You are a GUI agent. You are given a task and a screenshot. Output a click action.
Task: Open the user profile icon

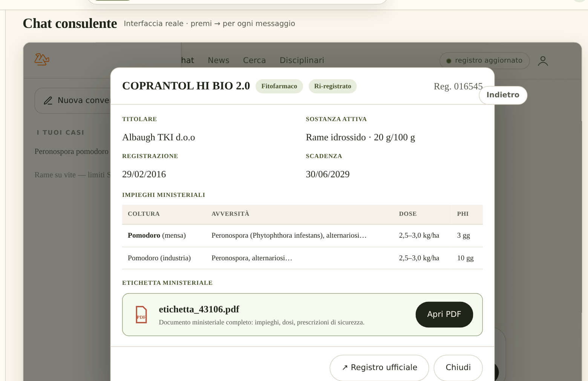point(543,61)
